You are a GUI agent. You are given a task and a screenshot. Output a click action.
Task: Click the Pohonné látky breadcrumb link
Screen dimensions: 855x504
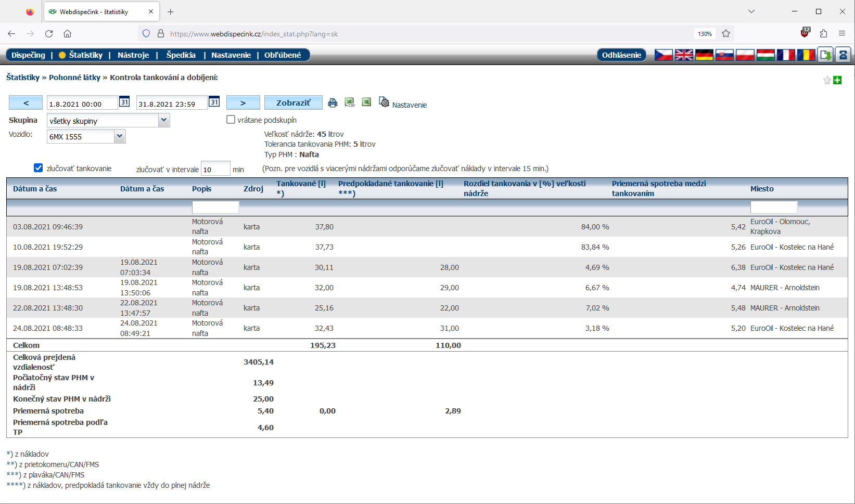click(74, 77)
